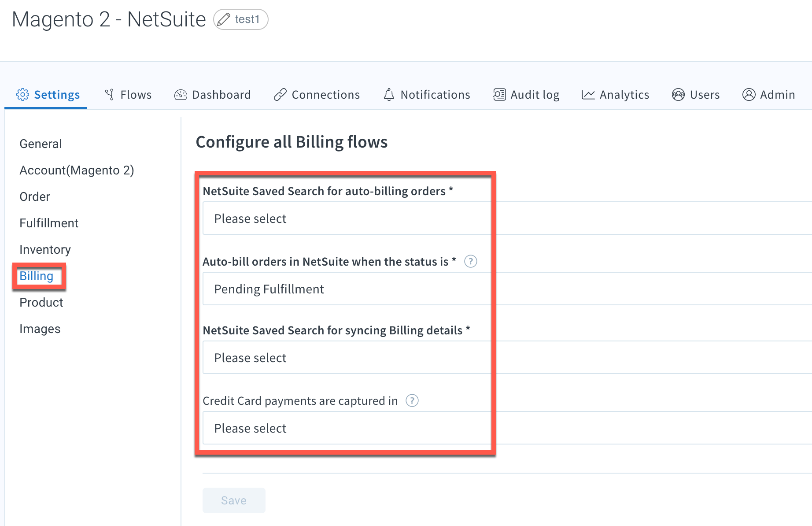Image resolution: width=812 pixels, height=526 pixels.
Task: Switch to the Connections tab
Action: tap(317, 95)
